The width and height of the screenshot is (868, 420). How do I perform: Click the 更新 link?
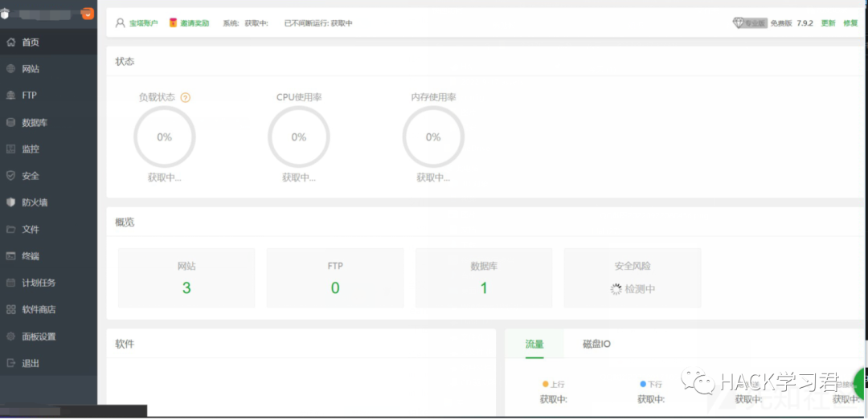click(x=828, y=23)
